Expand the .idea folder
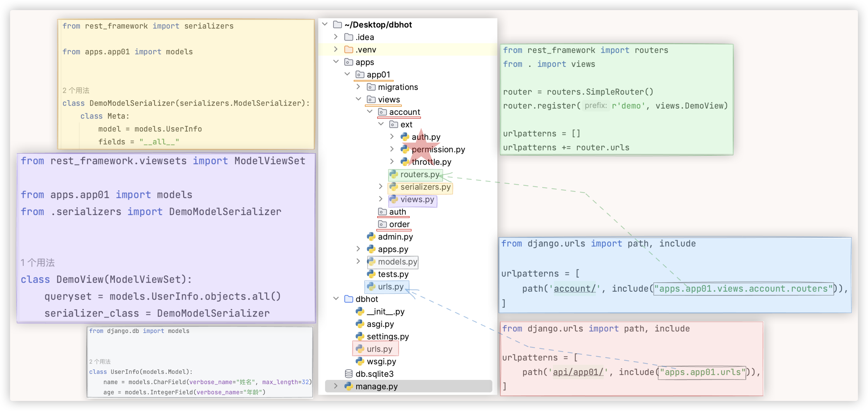Viewport: 868px width, 411px height. tap(336, 37)
